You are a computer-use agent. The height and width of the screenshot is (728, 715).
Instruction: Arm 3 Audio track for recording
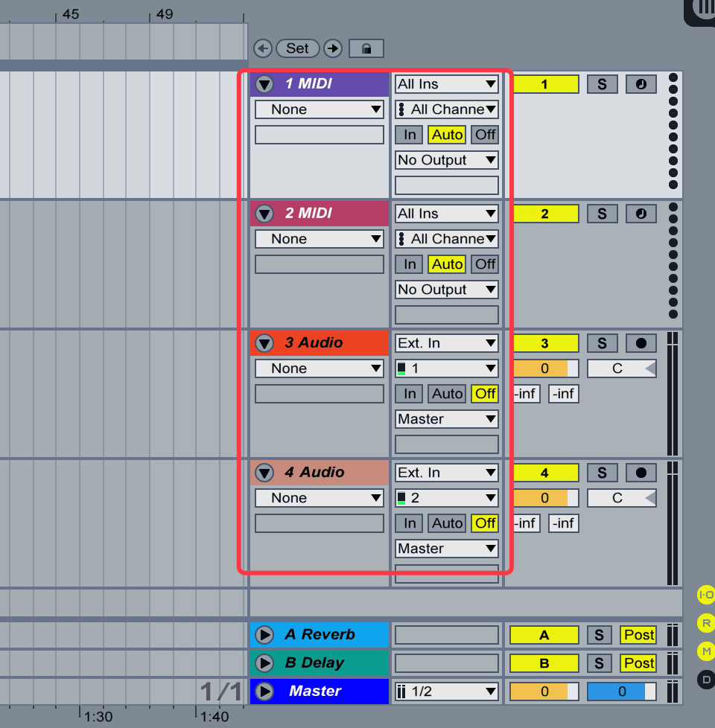pos(641,343)
